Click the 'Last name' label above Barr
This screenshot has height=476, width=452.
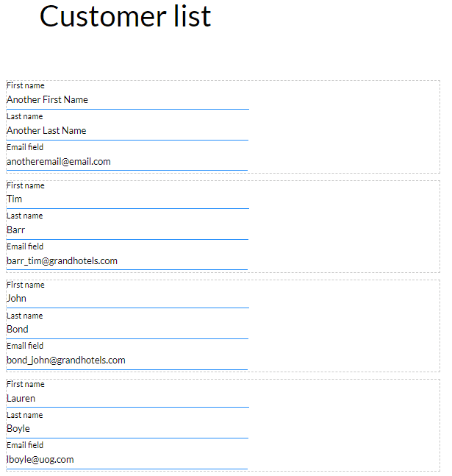pyautogui.click(x=25, y=216)
